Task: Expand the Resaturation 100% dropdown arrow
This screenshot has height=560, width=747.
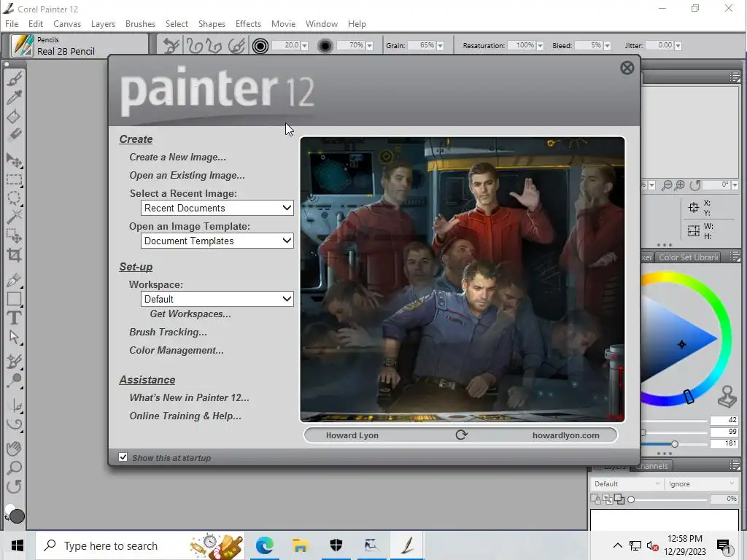Action: tap(541, 46)
